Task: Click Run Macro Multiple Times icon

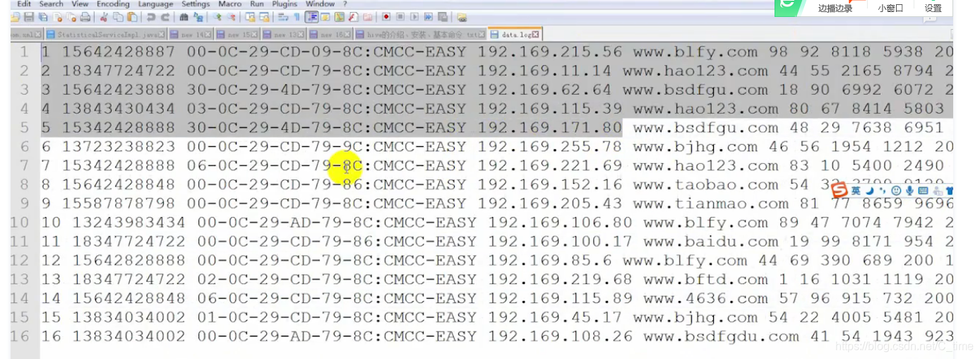Action: [x=428, y=17]
